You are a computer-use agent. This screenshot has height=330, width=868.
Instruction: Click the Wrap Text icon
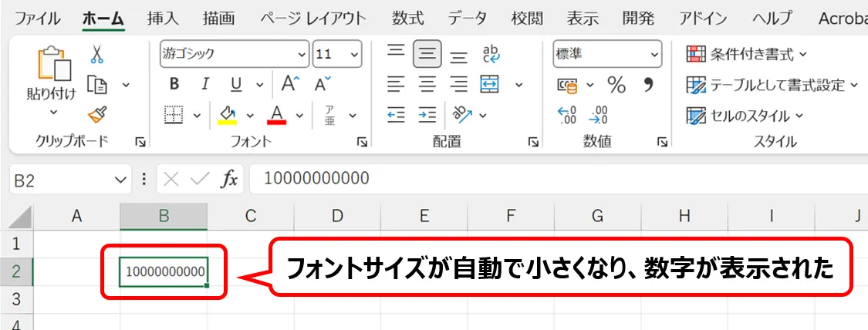pos(491,54)
